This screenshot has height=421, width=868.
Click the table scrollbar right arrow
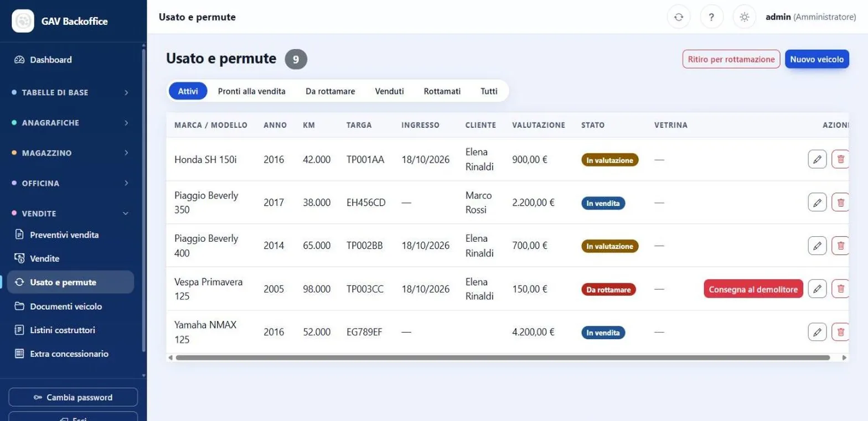point(845,358)
